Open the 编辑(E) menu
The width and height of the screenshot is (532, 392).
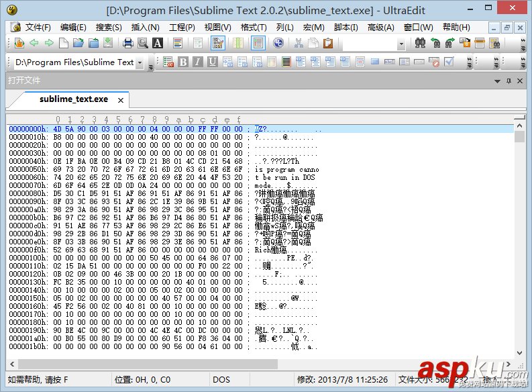(x=73, y=27)
